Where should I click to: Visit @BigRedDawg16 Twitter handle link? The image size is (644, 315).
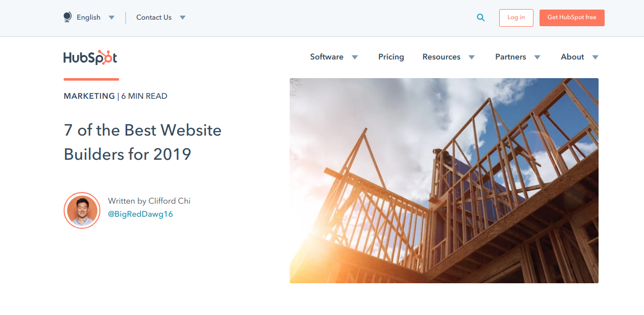pyautogui.click(x=140, y=214)
